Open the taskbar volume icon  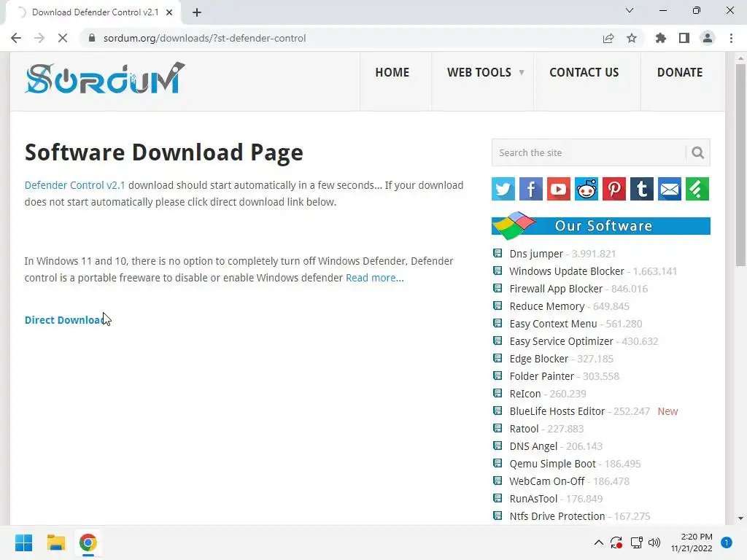pyautogui.click(x=654, y=542)
